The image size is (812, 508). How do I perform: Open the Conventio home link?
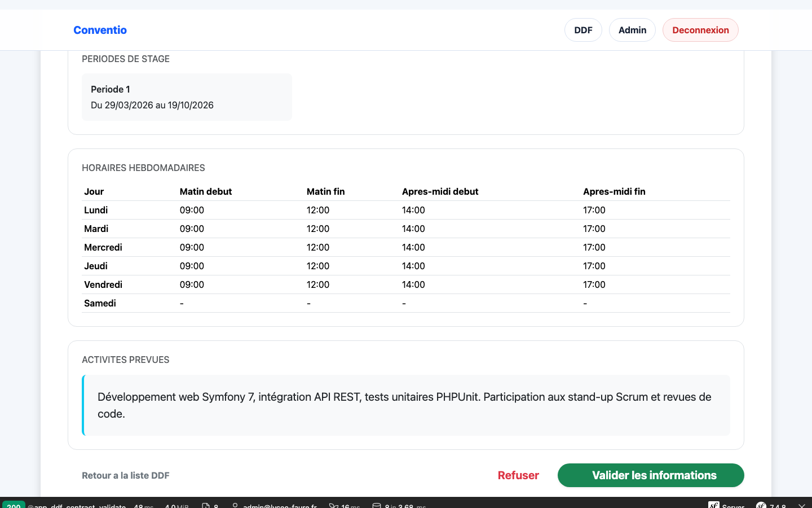(x=100, y=30)
